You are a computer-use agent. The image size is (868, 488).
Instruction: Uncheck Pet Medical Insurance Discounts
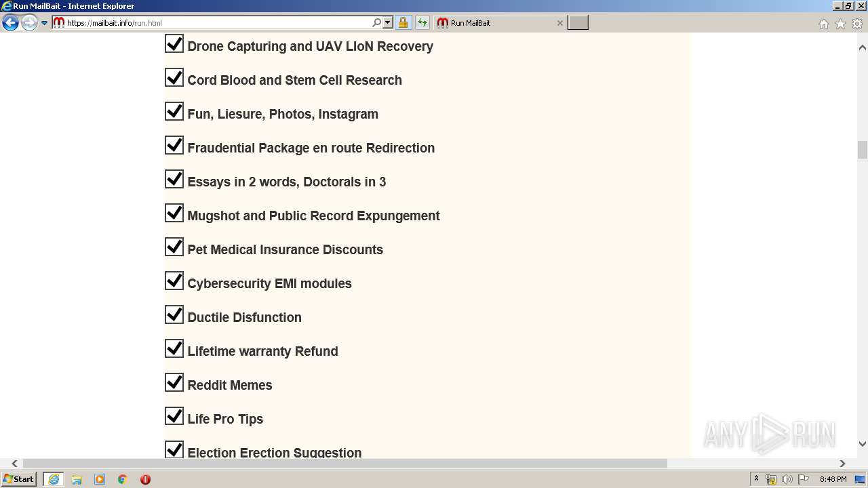[x=174, y=247]
